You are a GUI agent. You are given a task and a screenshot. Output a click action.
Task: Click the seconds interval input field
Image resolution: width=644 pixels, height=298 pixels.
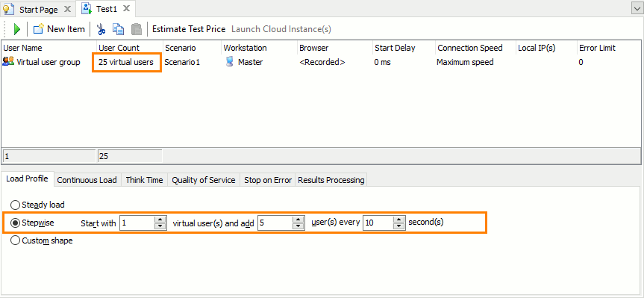click(x=378, y=223)
